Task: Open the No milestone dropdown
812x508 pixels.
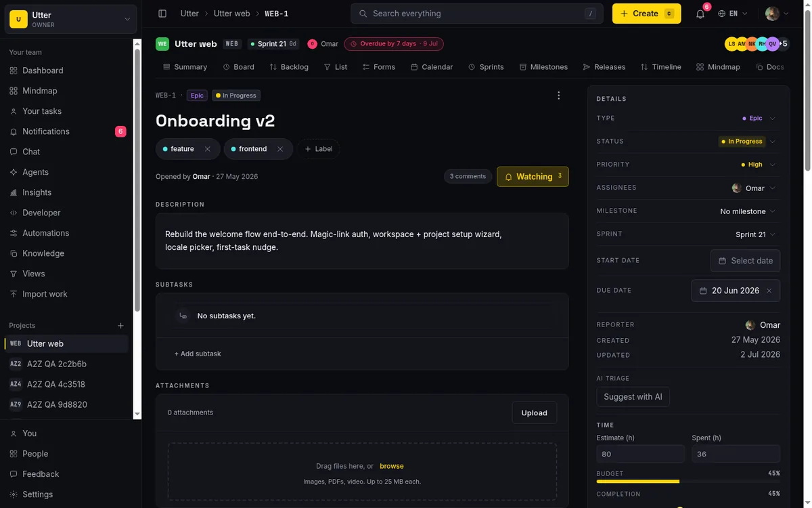Action: click(748, 211)
